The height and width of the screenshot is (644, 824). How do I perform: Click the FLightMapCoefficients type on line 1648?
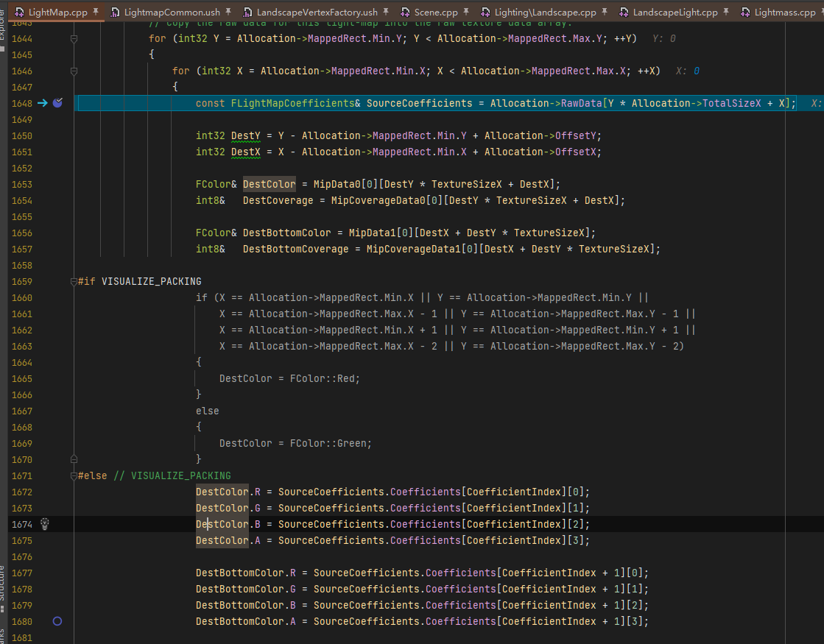[x=293, y=104]
